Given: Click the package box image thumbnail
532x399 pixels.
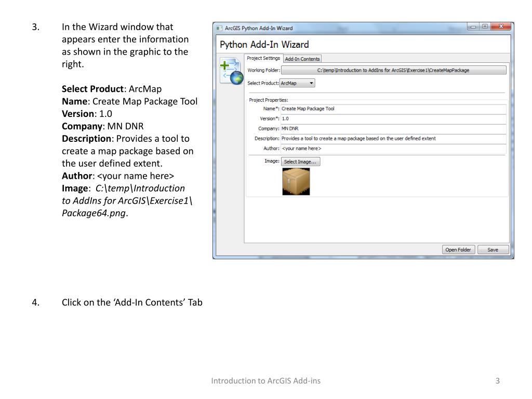Looking at the screenshot, I should coord(296,182).
